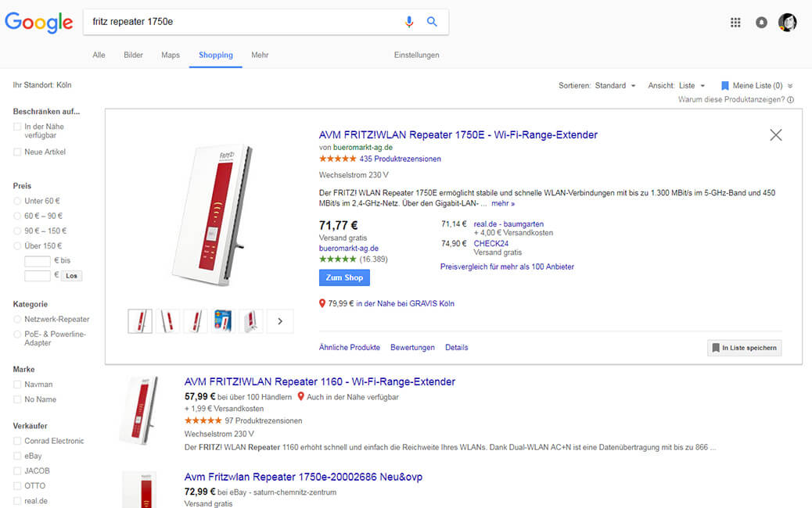The image size is (812, 508).
Task: Open the Google apps grid
Action: point(735,22)
